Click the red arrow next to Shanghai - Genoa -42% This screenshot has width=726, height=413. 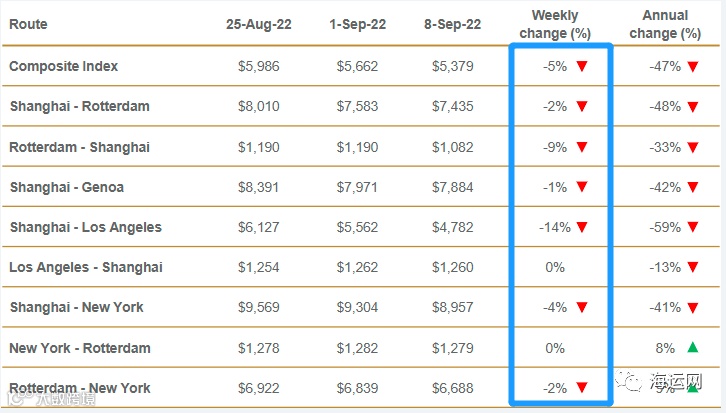(x=692, y=187)
